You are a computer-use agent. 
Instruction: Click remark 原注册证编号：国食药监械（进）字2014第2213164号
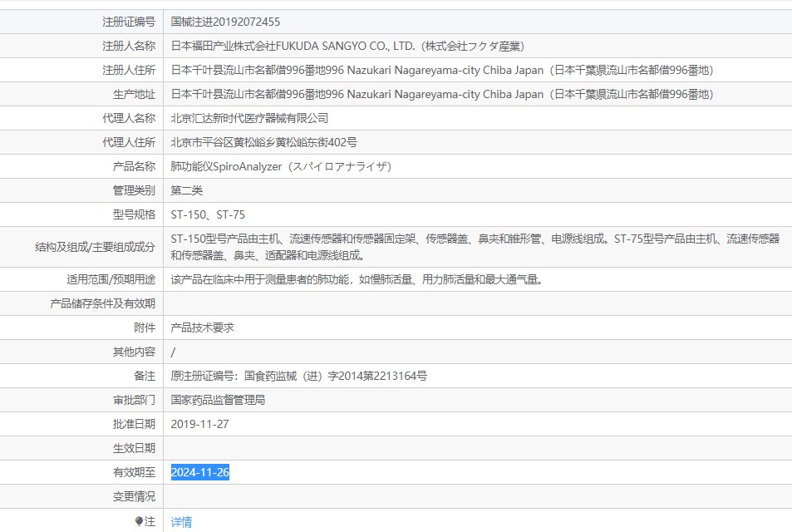(298, 376)
